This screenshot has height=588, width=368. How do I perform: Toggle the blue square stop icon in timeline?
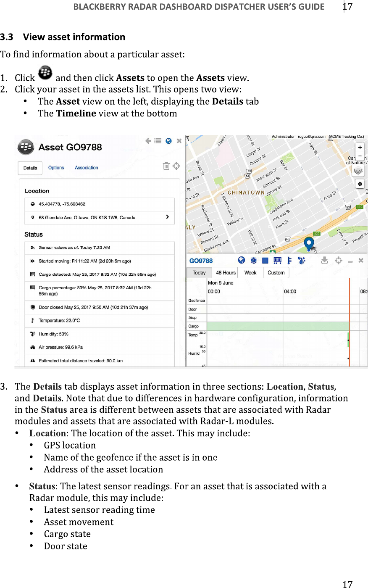265,261
